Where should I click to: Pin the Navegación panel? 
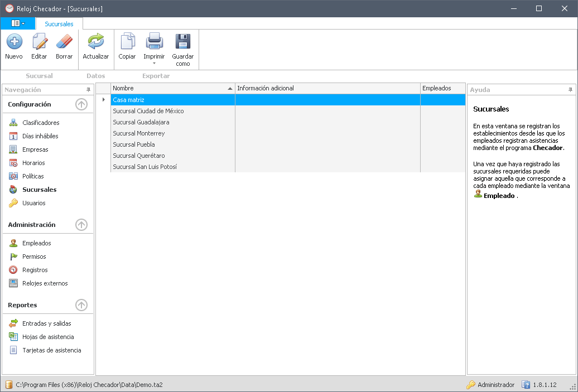click(88, 90)
